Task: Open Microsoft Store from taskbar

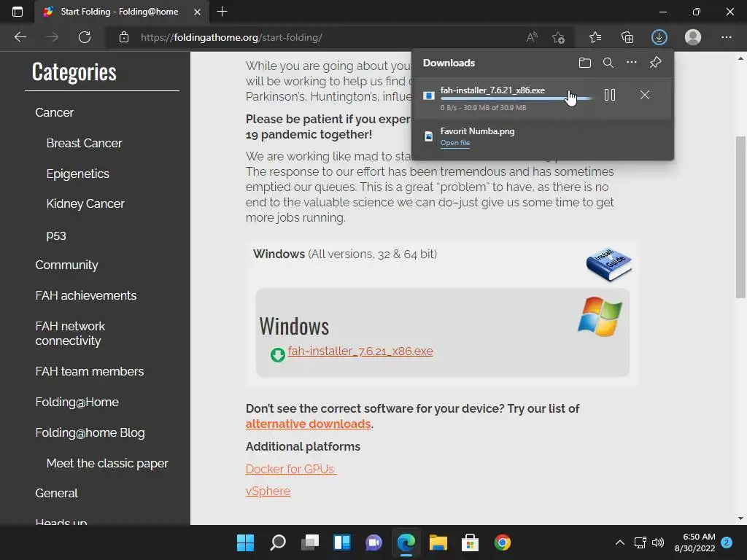Action: pos(470,542)
